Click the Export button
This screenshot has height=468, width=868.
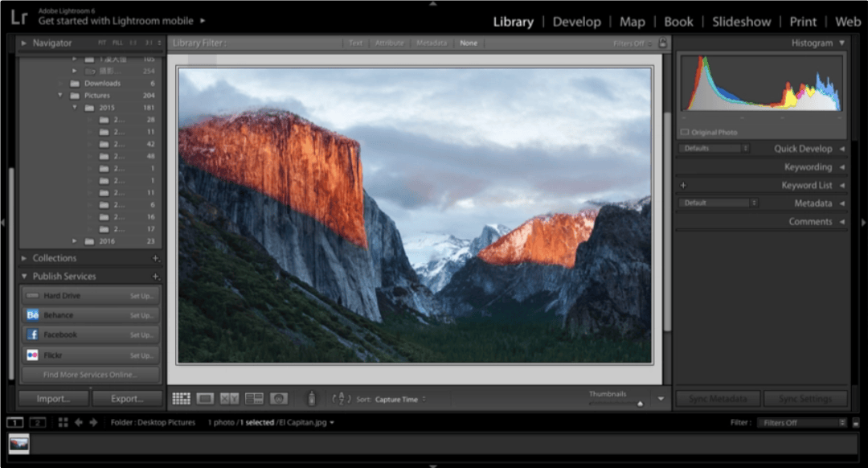[126, 398]
